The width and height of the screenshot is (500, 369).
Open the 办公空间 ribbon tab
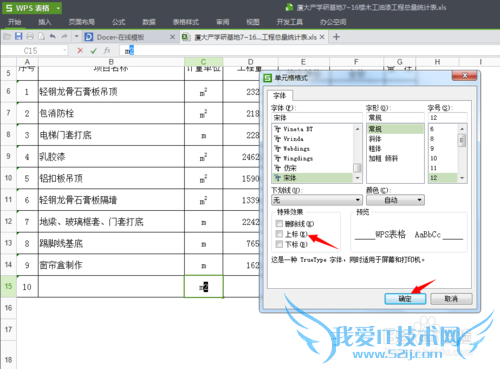tap(333, 22)
